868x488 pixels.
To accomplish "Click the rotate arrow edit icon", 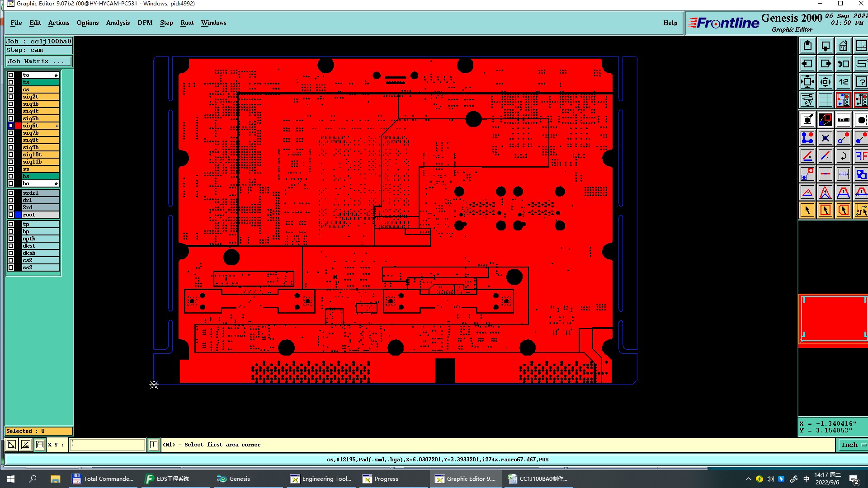I will (843, 156).
